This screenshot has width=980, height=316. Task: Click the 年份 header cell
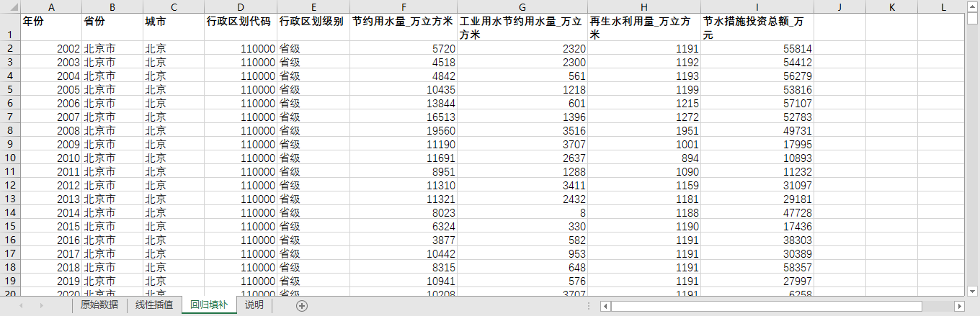coord(51,27)
